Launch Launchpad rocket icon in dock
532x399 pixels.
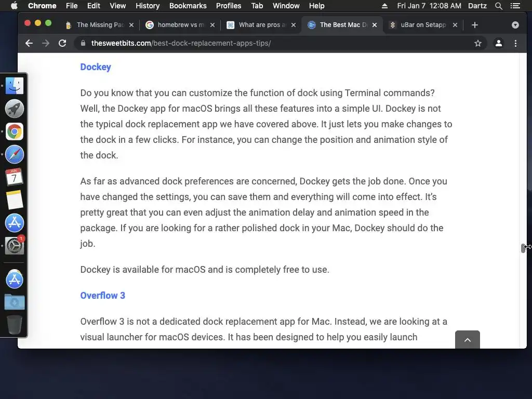(14, 109)
